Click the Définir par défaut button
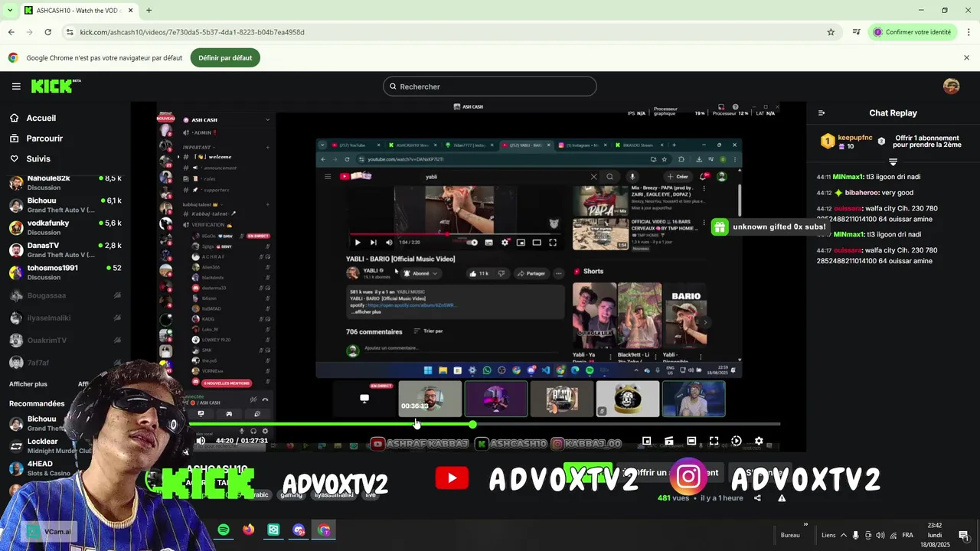Image resolution: width=980 pixels, height=551 pixels. point(225,58)
